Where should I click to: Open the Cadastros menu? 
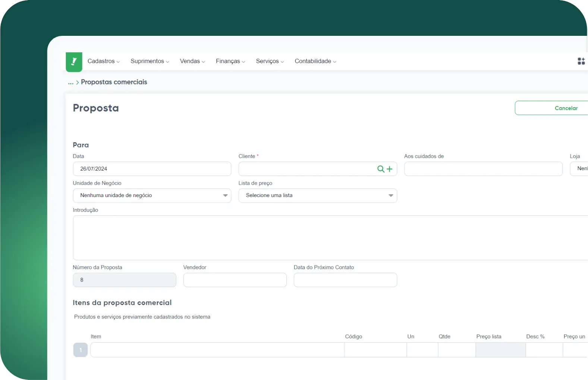pos(104,61)
